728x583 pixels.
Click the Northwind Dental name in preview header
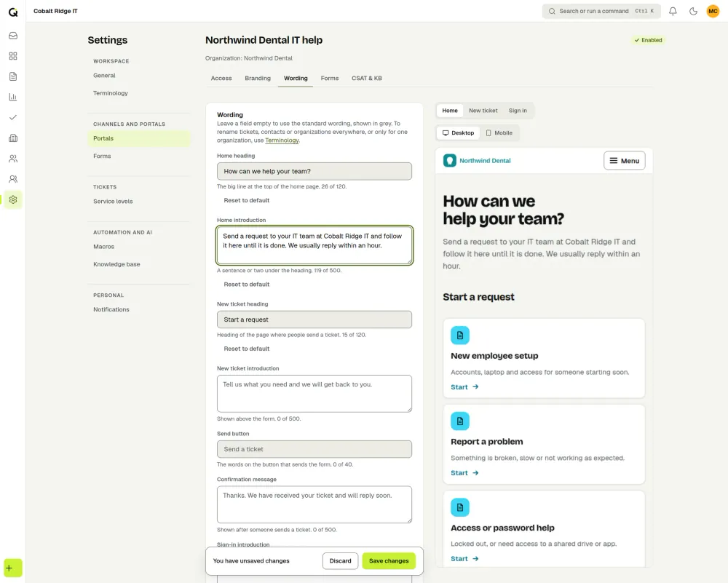coord(485,161)
